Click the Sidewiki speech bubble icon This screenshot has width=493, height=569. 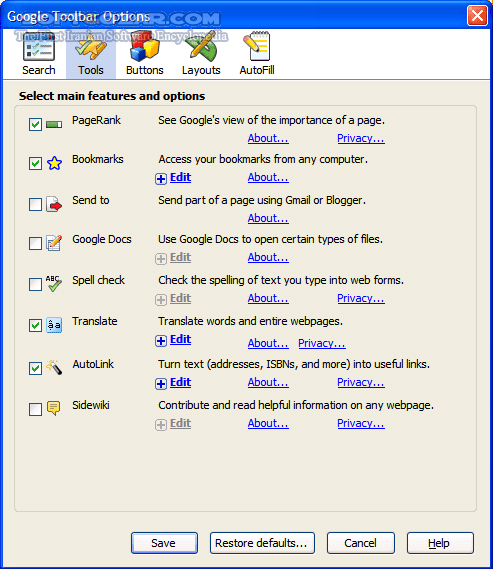pos(54,408)
